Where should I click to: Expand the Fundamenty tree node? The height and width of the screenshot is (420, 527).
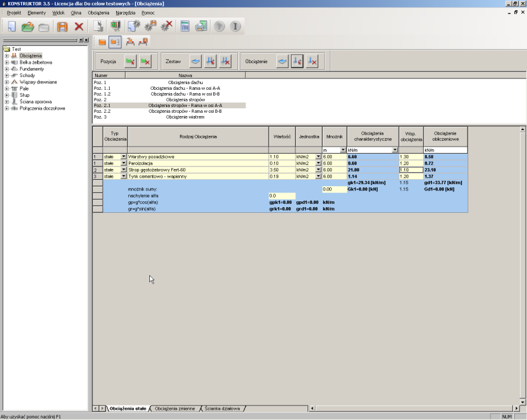point(7,69)
